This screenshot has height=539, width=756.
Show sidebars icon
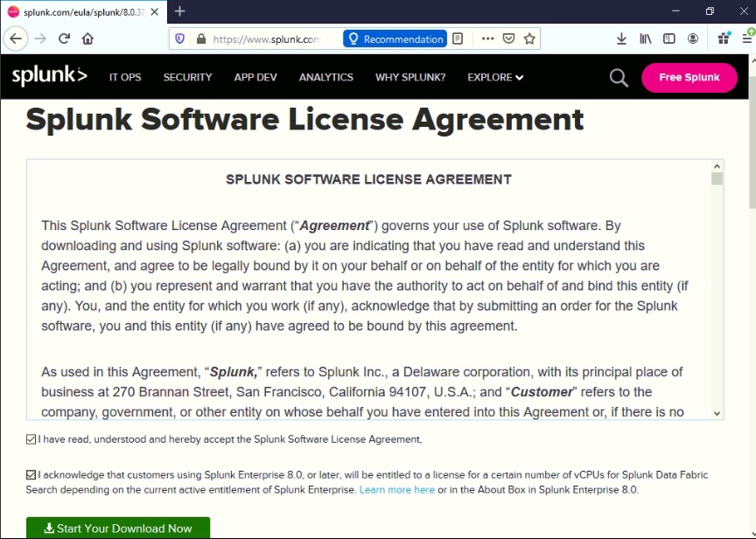[668, 38]
